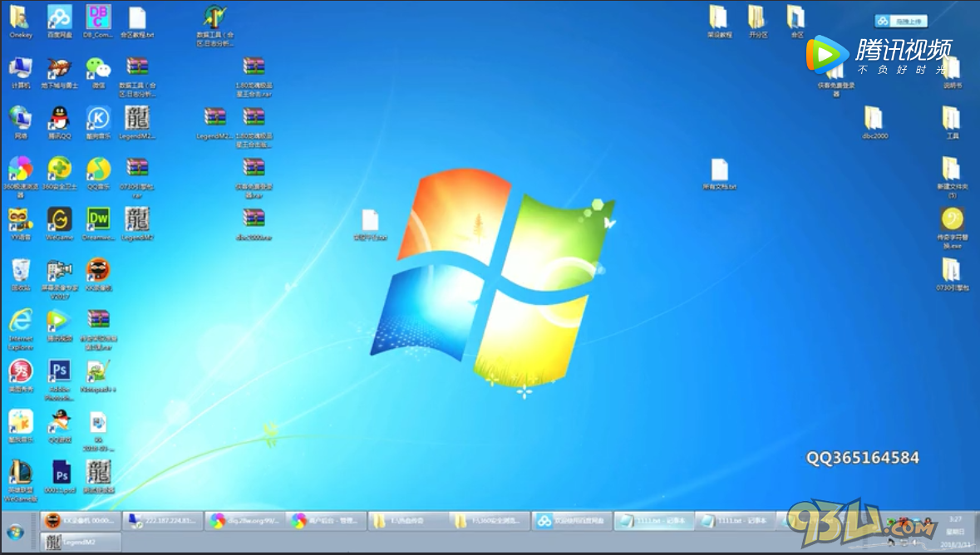Launch Internet Explorer from the desktop
This screenshot has width=980, height=555.
tap(20, 329)
